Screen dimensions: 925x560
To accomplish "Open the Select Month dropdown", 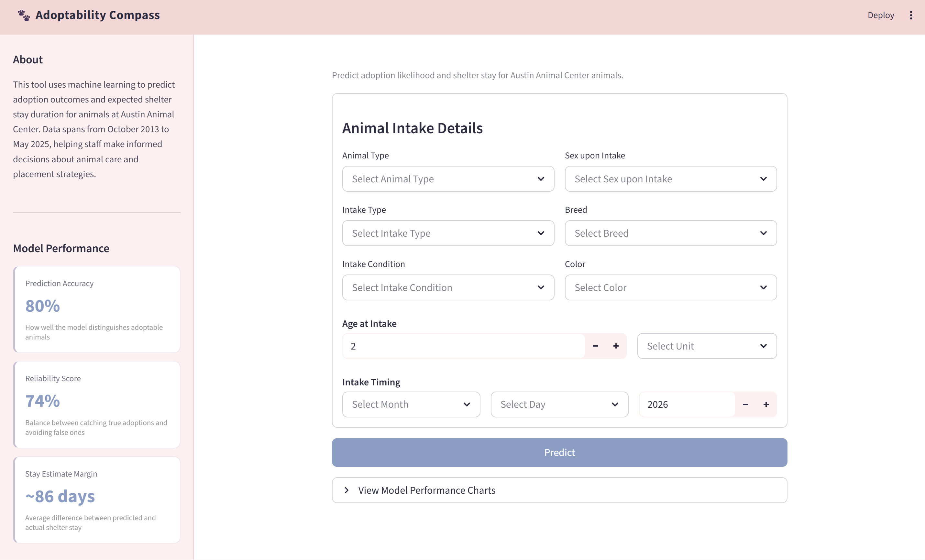I will pyautogui.click(x=411, y=404).
